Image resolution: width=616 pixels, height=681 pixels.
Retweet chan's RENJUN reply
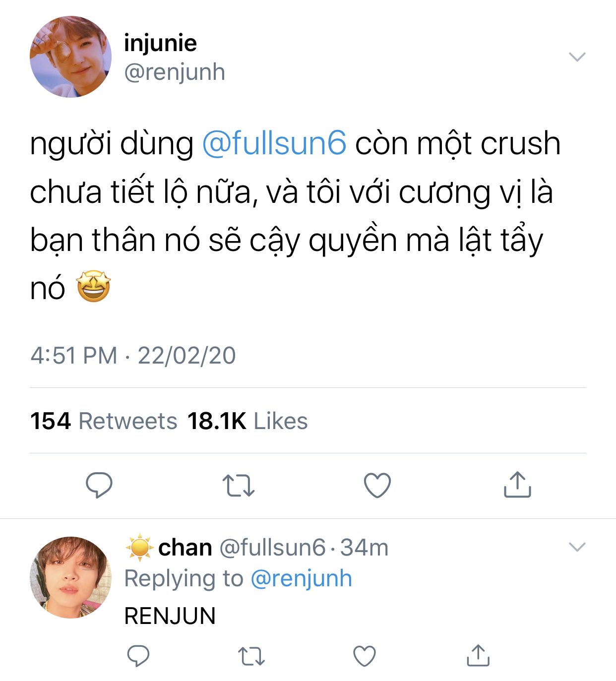[251, 656]
